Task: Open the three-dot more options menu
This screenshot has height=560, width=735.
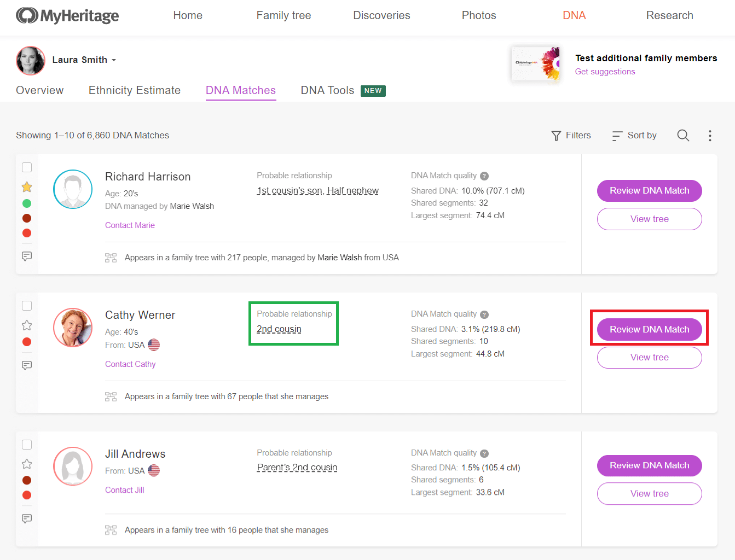Action: [x=710, y=136]
